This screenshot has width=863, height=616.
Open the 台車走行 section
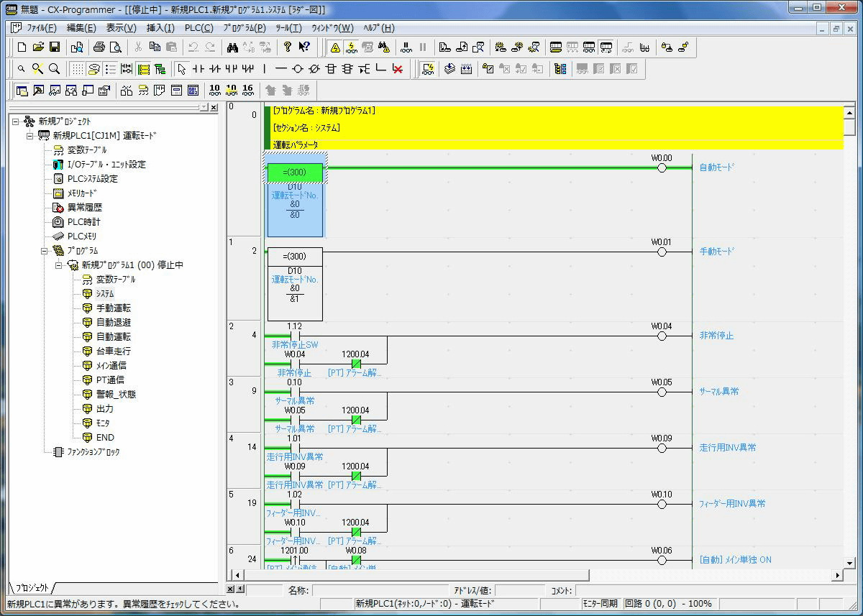[x=114, y=351]
